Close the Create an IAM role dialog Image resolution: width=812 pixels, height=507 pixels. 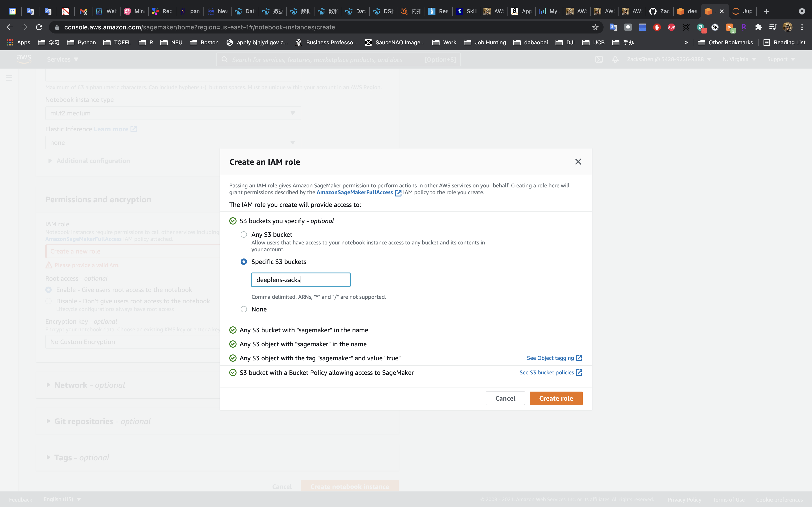[578, 162]
